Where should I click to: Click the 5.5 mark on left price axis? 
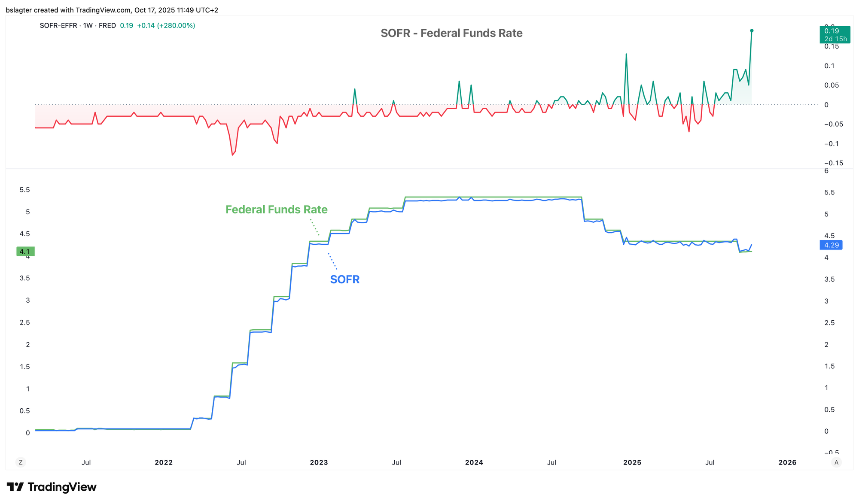pyautogui.click(x=25, y=190)
